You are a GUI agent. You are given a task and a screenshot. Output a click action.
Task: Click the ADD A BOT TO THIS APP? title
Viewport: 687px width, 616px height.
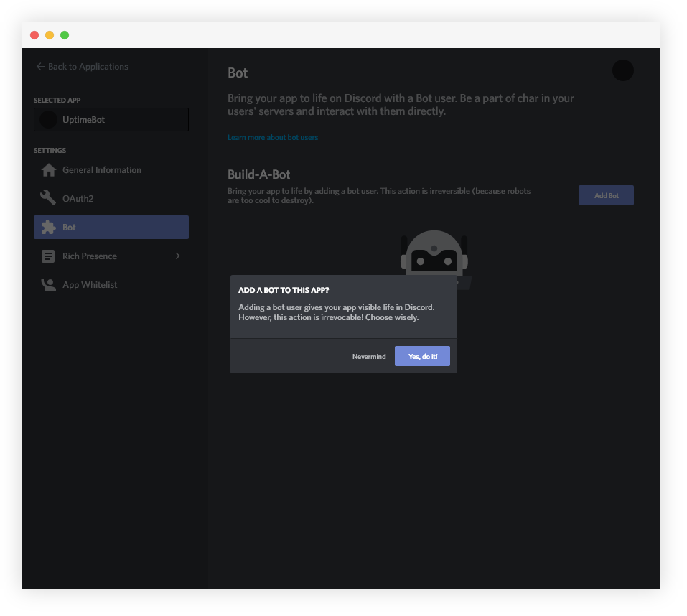point(284,290)
